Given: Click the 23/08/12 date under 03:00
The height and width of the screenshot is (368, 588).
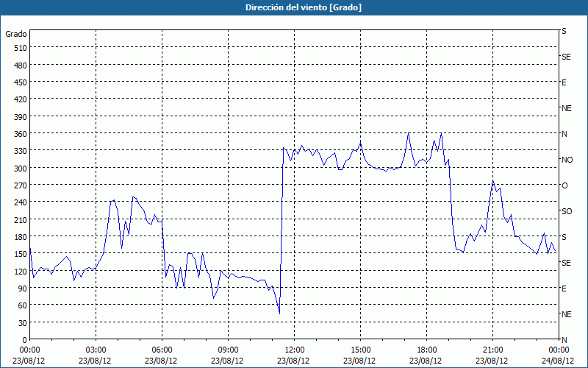Looking at the screenshot, I should (95, 361).
